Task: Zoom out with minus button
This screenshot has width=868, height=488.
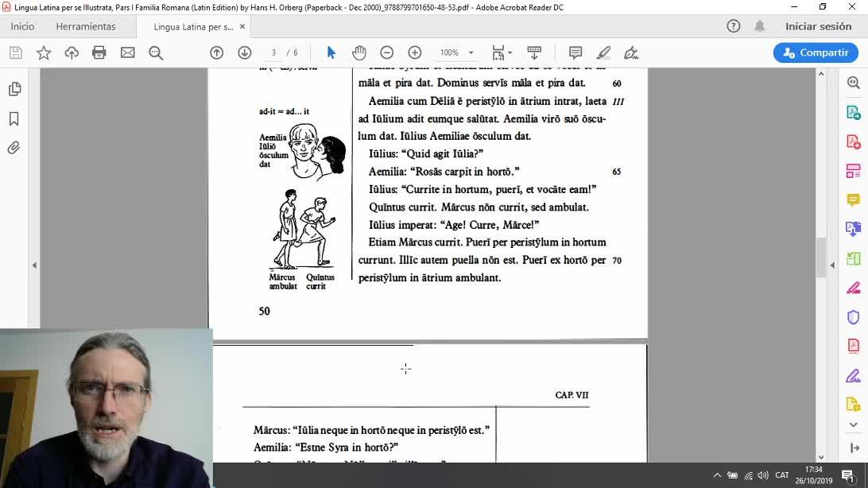Action: pyautogui.click(x=387, y=52)
